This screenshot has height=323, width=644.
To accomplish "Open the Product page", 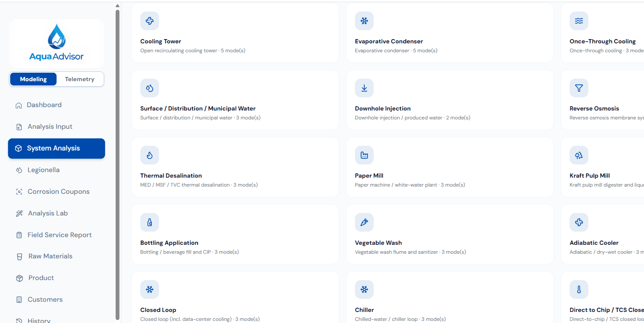I will pyautogui.click(x=57, y=278).
